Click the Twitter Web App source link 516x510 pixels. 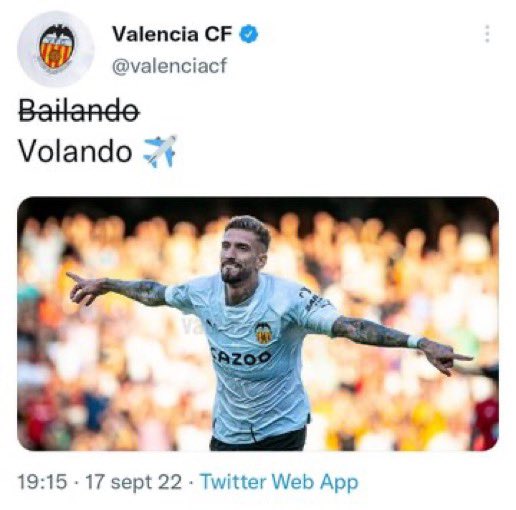[279, 482]
